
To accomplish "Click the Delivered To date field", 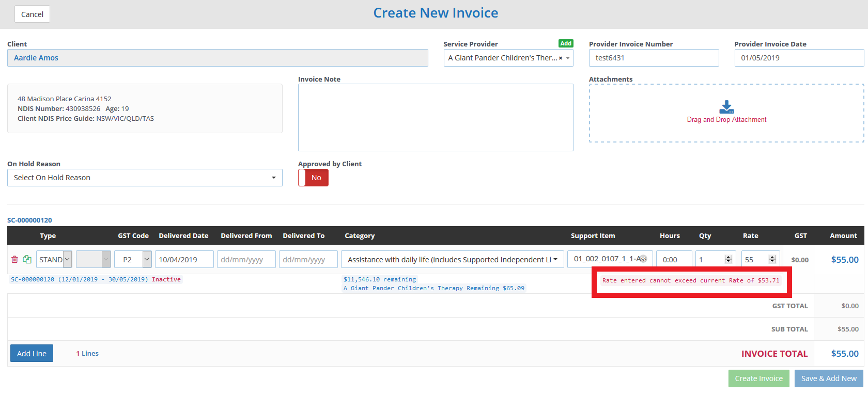I will coord(308,259).
